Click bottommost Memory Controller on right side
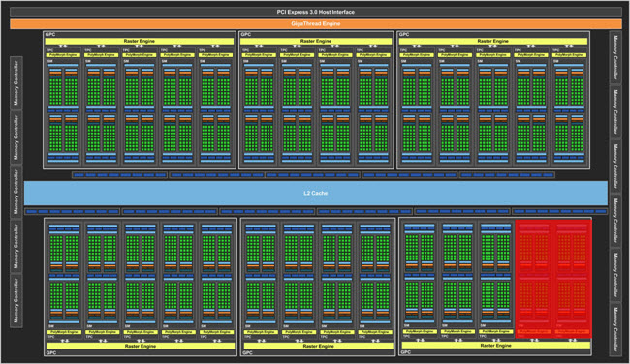Image resolution: width=630 pixels, height=364 pixels. pos(615,329)
